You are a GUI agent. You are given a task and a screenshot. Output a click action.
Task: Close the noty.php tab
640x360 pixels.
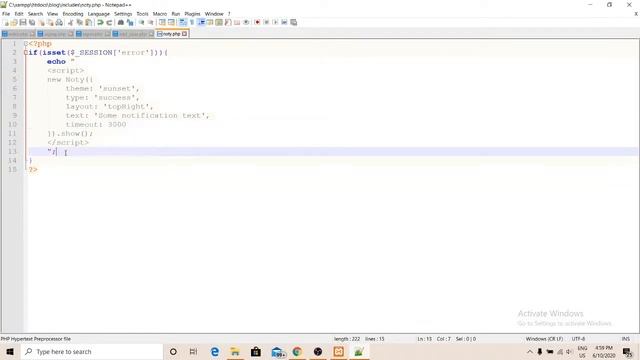[184, 34]
